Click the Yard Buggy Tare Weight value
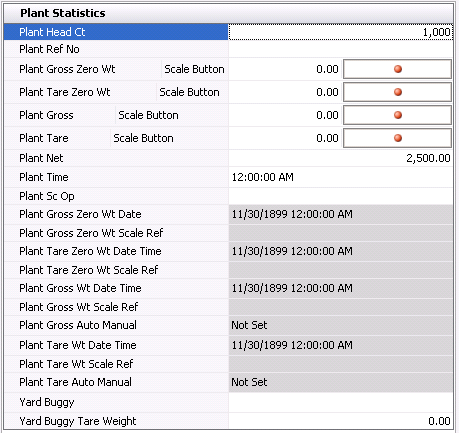The image size is (459, 433). [x=341, y=421]
